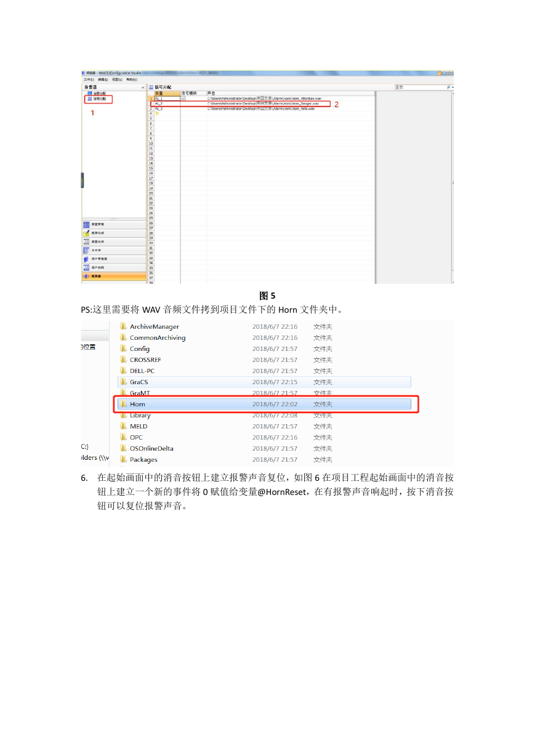Click the Horn folder icon
The width and height of the screenshot is (535, 756).
tap(123, 404)
